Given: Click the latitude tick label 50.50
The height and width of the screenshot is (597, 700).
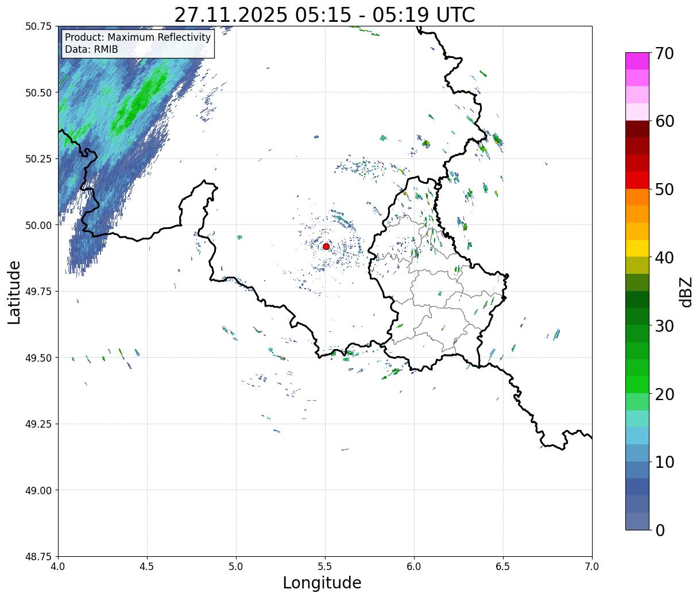Looking at the screenshot, I should click(38, 92).
